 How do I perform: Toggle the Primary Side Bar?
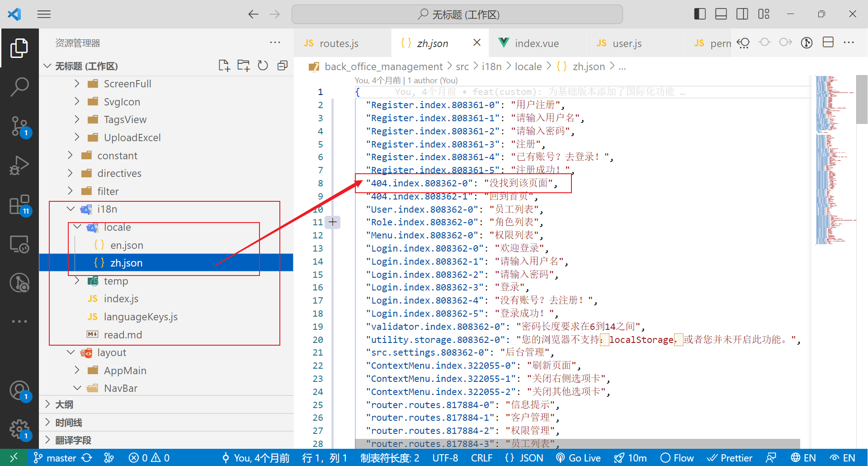coord(699,14)
